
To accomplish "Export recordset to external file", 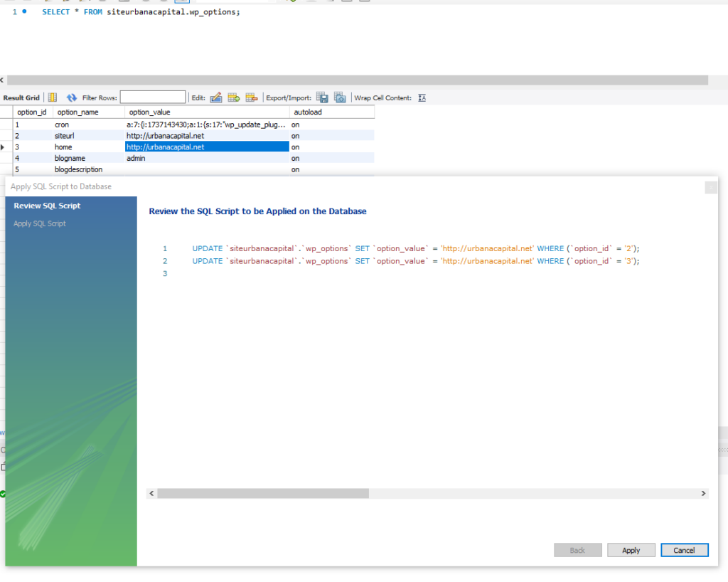I will point(322,97).
